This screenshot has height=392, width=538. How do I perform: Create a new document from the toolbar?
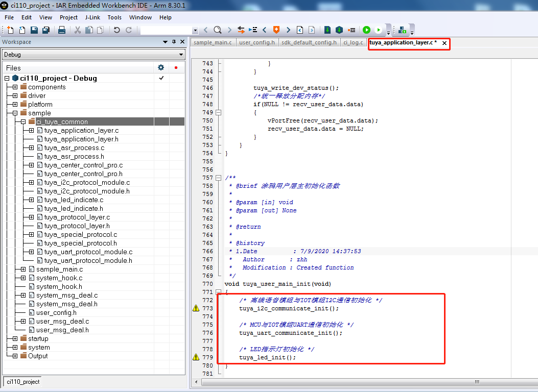click(10, 30)
